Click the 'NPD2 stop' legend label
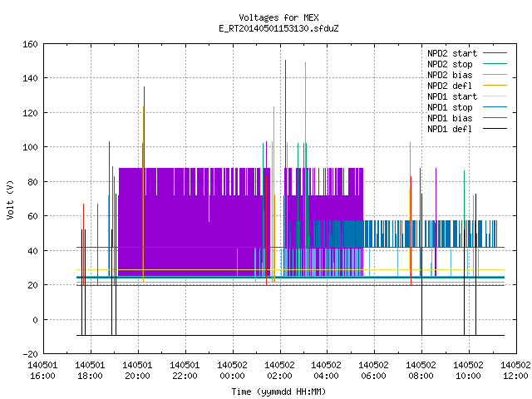This screenshot has height=399, width=532. click(450, 64)
